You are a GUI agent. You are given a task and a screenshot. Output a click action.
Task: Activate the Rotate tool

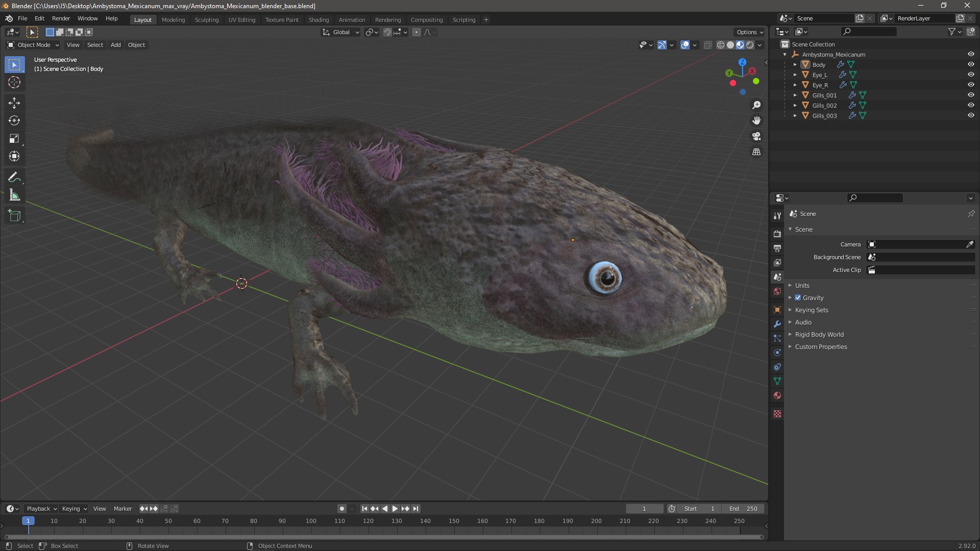tap(14, 121)
